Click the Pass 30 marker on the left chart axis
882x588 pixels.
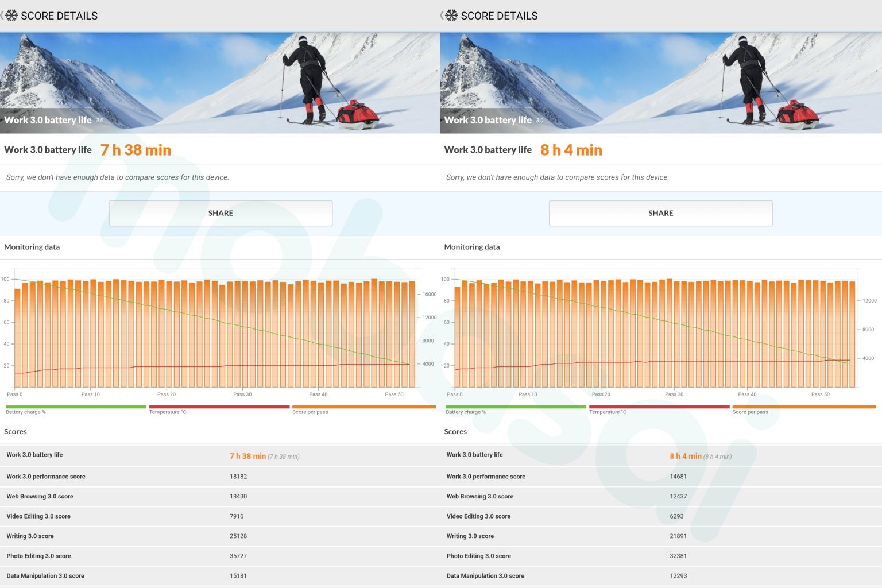242,394
